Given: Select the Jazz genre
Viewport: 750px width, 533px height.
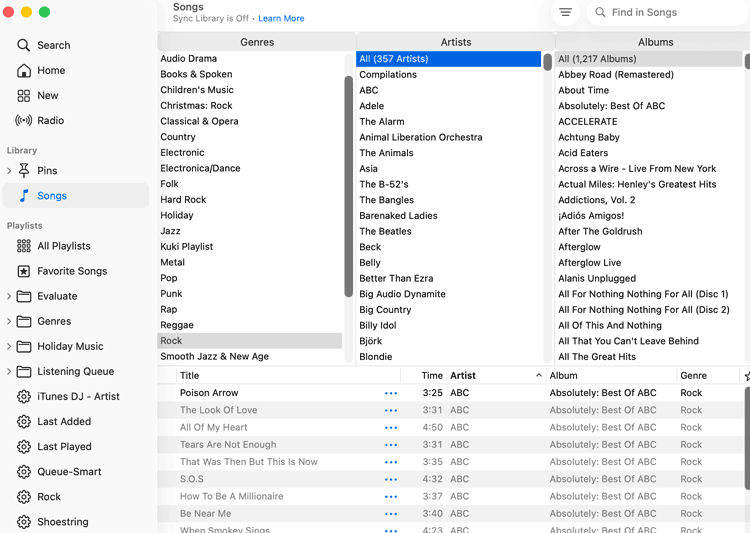Looking at the screenshot, I should point(250,231).
